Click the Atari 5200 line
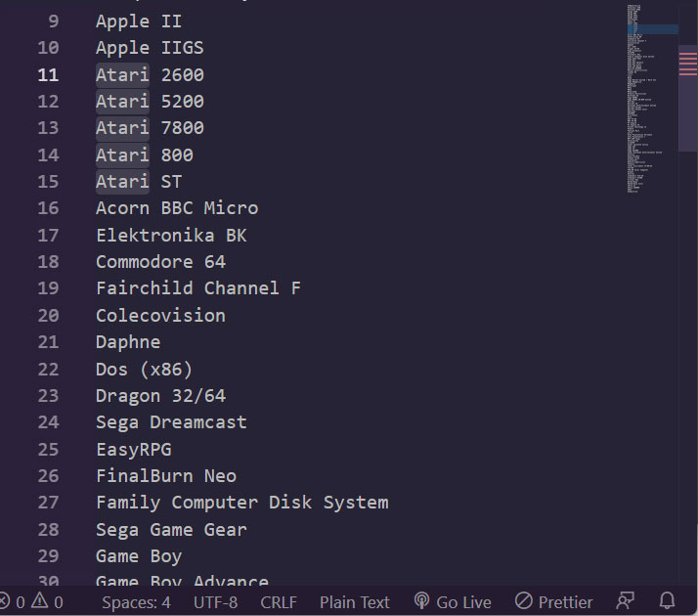 [x=150, y=102]
